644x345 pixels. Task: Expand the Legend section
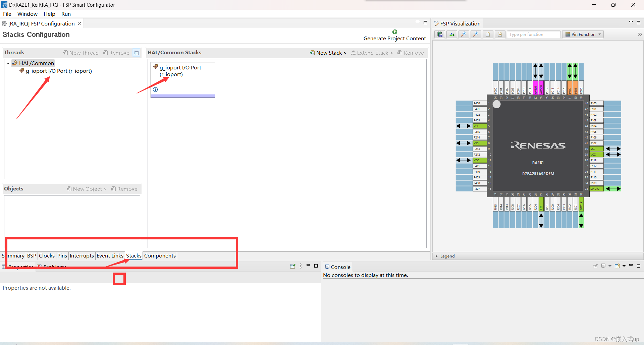click(x=445, y=256)
